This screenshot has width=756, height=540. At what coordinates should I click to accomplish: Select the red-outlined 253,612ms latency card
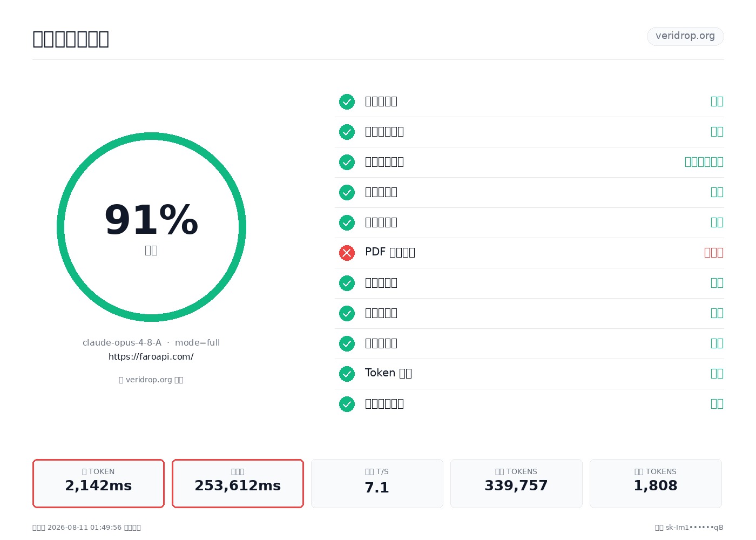coord(238,483)
